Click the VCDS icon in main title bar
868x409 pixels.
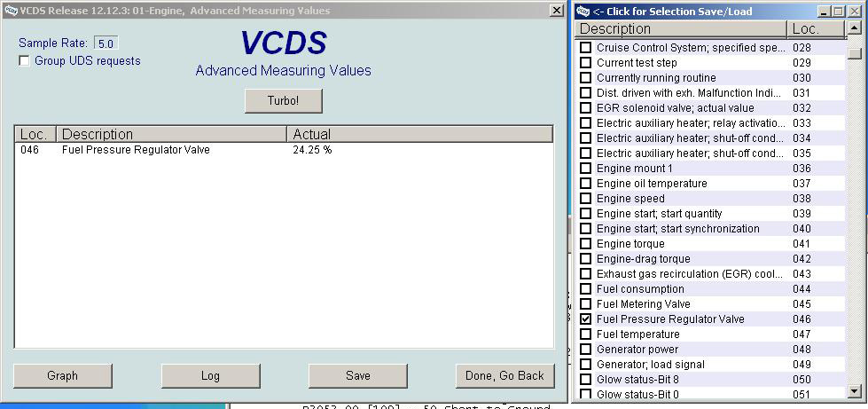pos(11,11)
